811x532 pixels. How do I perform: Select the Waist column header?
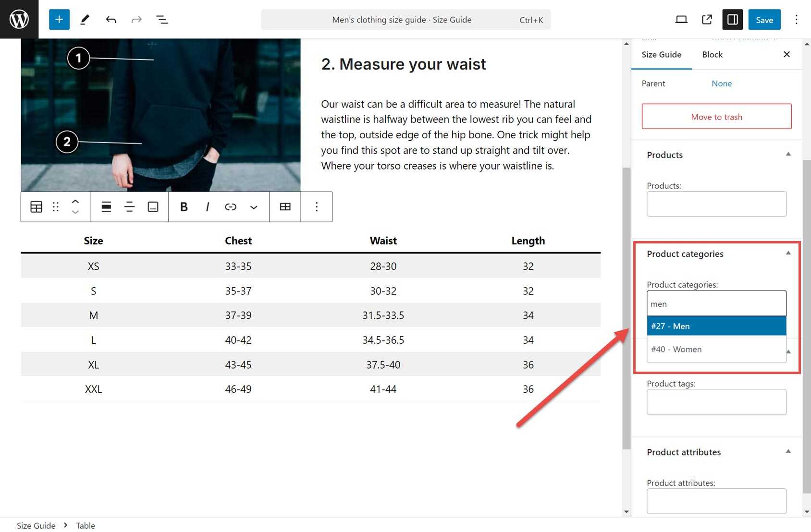click(383, 241)
